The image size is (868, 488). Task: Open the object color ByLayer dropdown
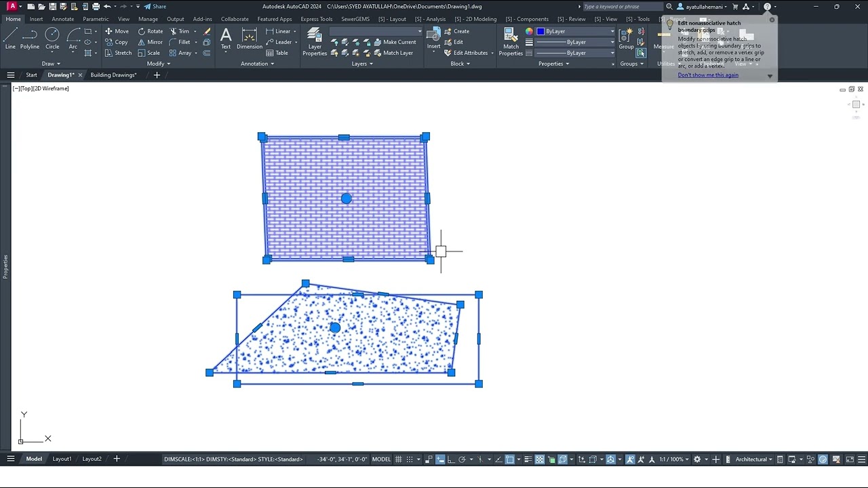[x=575, y=31]
